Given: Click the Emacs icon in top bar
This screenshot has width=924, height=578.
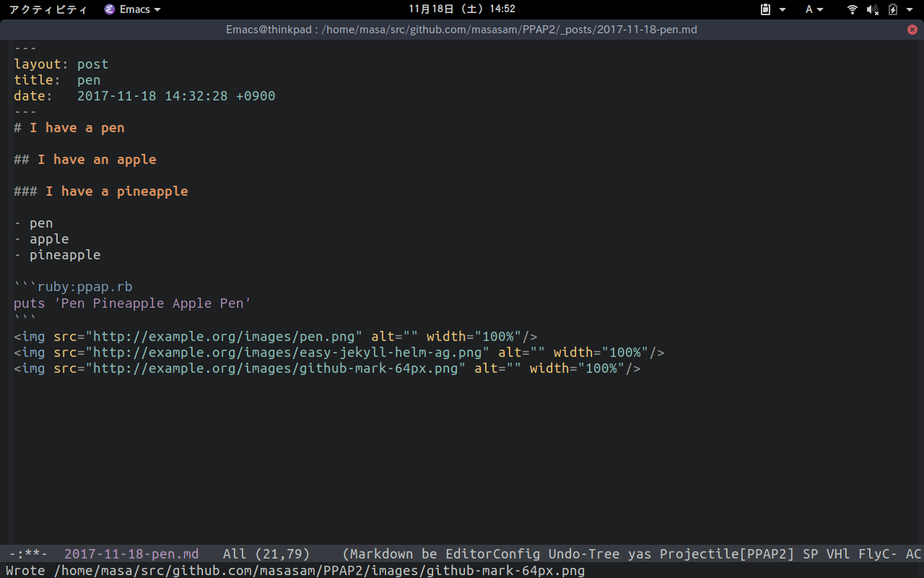Looking at the screenshot, I should coord(110,9).
